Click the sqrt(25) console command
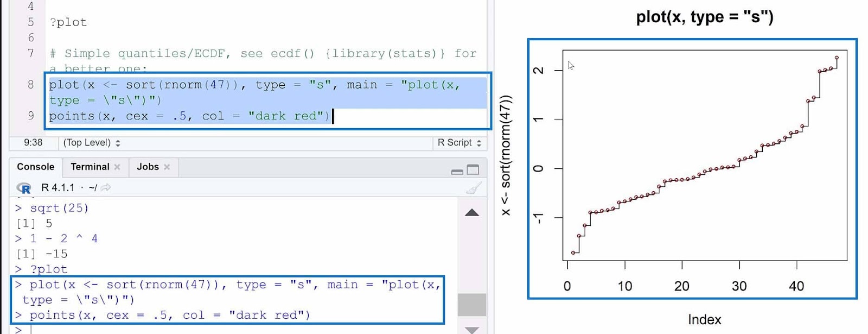Image resolution: width=868 pixels, height=334 pixels. 59,208
